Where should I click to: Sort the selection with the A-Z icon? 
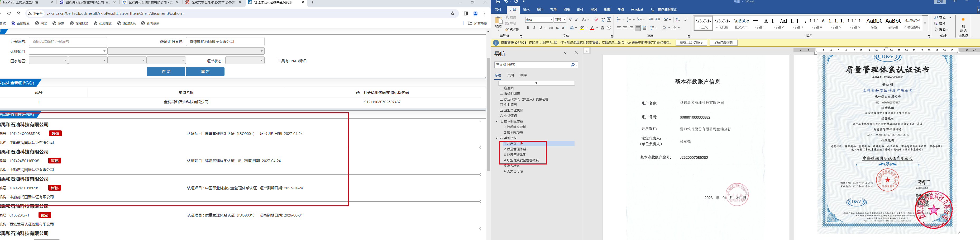677,20
